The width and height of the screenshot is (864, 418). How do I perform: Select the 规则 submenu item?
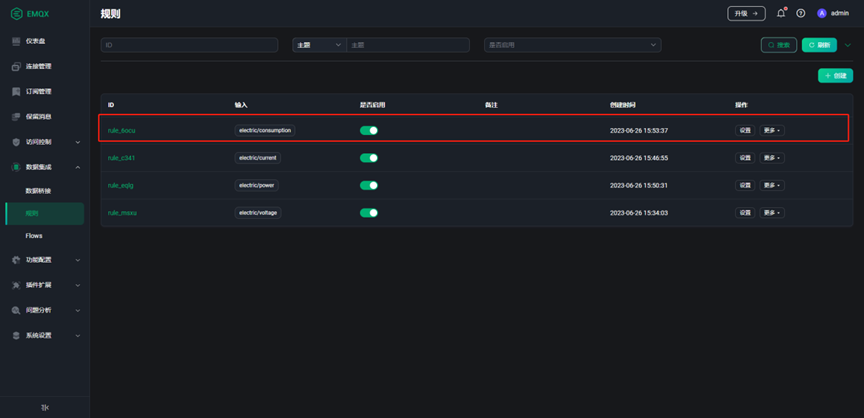pyautogui.click(x=45, y=213)
